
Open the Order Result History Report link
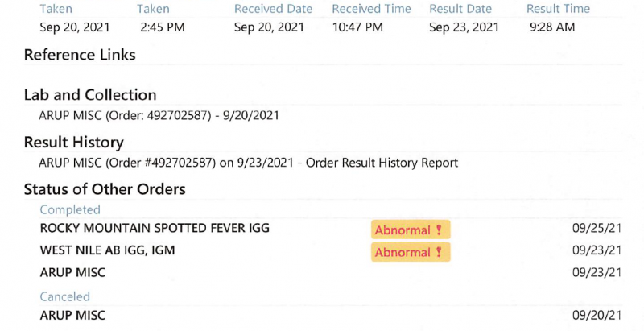[248, 163]
